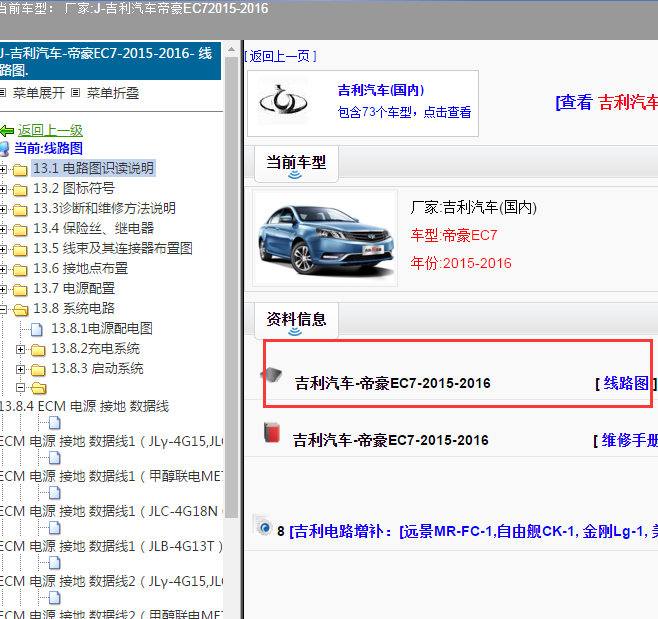Click folder icon beside 13.6 接地点布置
The height and width of the screenshot is (619, 658).
click(20, 269)
